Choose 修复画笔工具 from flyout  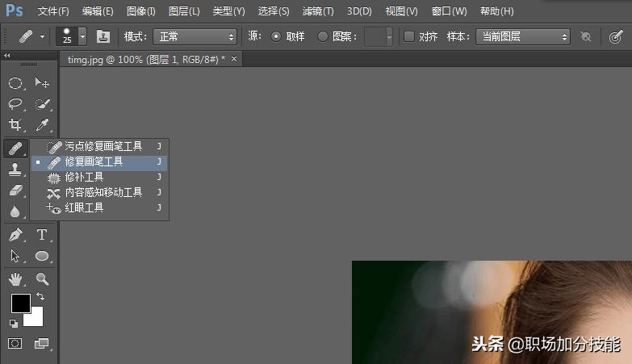tap(99, 162)
